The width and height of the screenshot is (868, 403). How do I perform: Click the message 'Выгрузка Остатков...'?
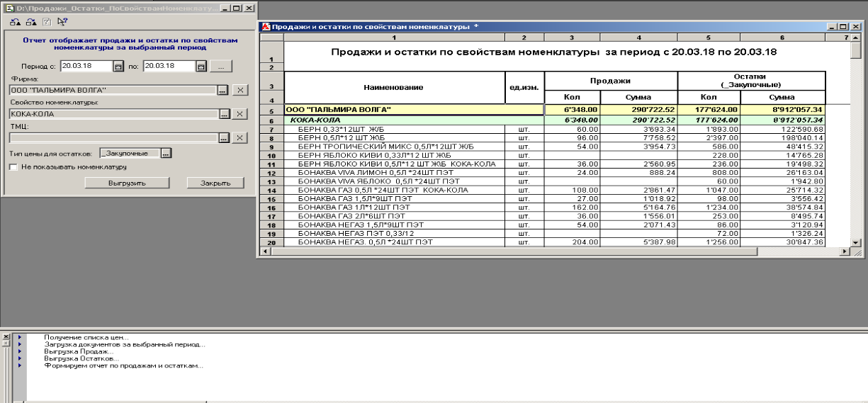(81, 358)
